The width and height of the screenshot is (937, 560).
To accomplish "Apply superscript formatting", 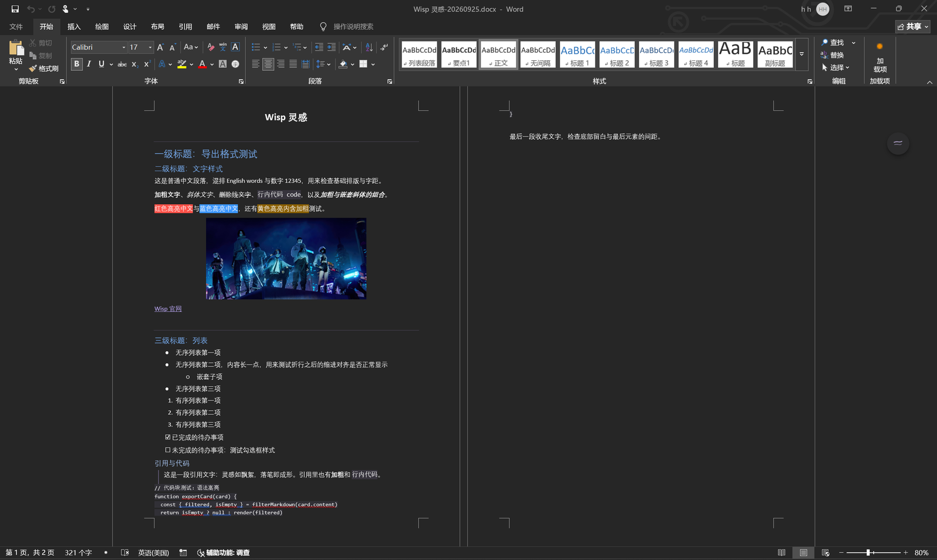I will click(x=146, y=64).
